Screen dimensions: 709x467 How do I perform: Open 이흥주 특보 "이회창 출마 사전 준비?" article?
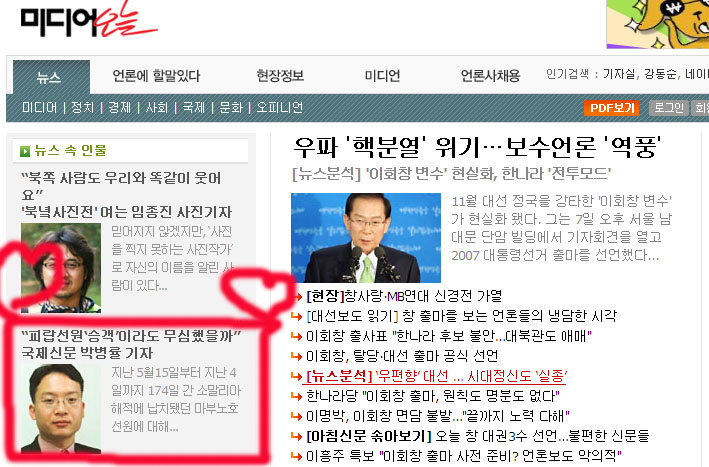[x=464, y=456]
